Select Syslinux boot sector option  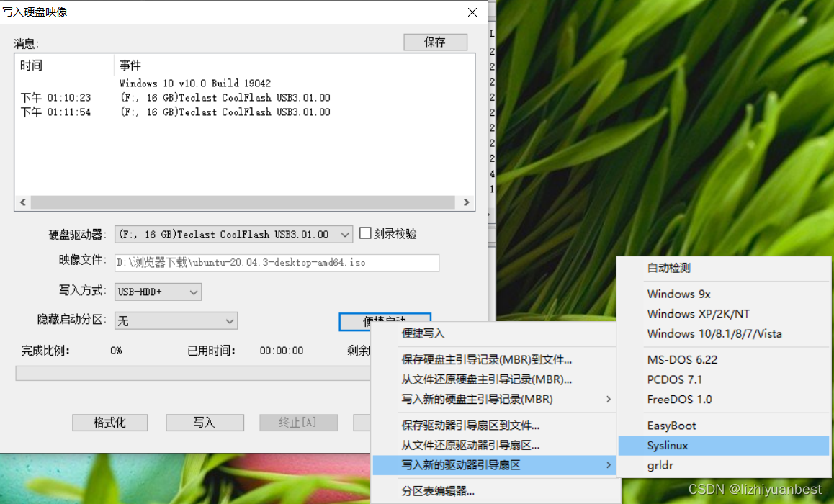723,446
